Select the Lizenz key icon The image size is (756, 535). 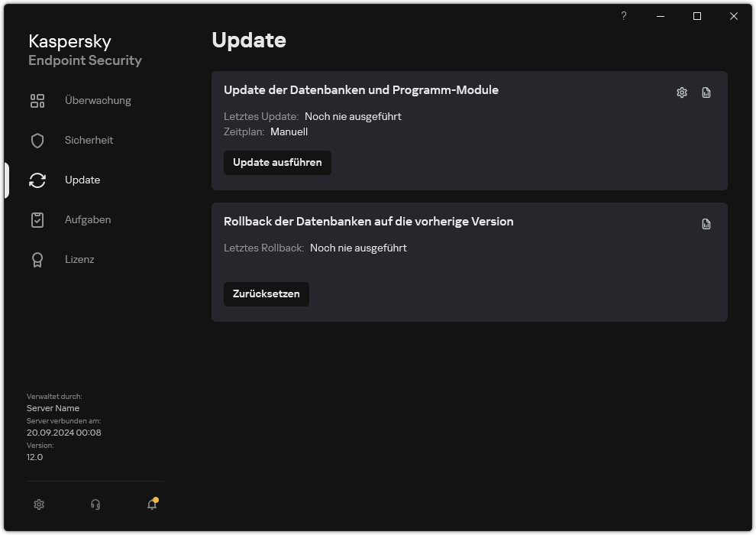coord(37,259)
